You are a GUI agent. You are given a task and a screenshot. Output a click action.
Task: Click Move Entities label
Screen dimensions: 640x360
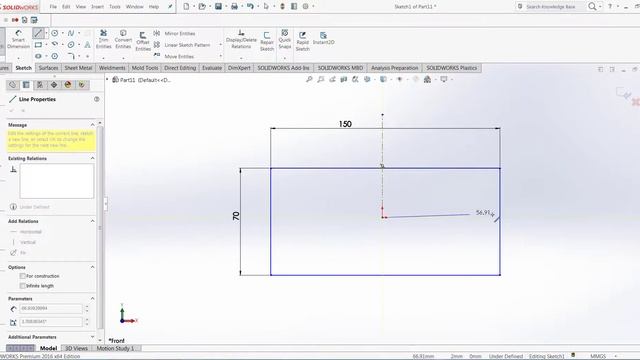(179, 56)
